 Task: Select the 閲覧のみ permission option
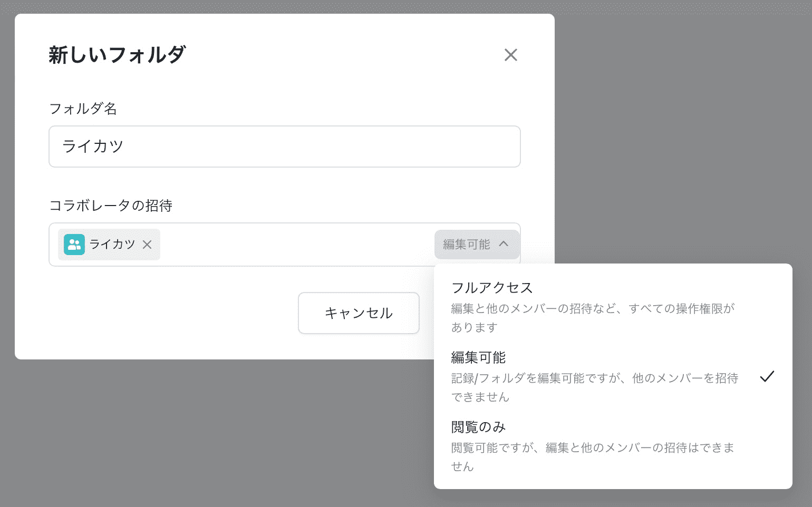point(478,427)
